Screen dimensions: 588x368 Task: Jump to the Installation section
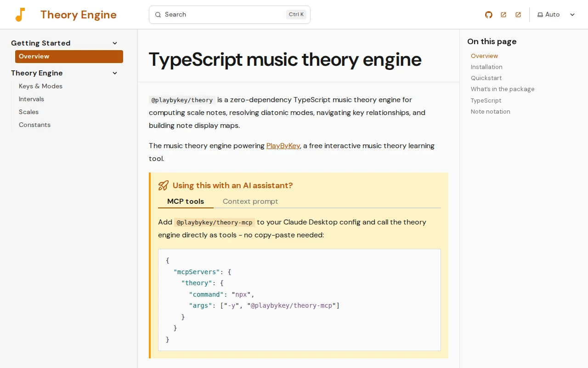(x=486, y=67)
